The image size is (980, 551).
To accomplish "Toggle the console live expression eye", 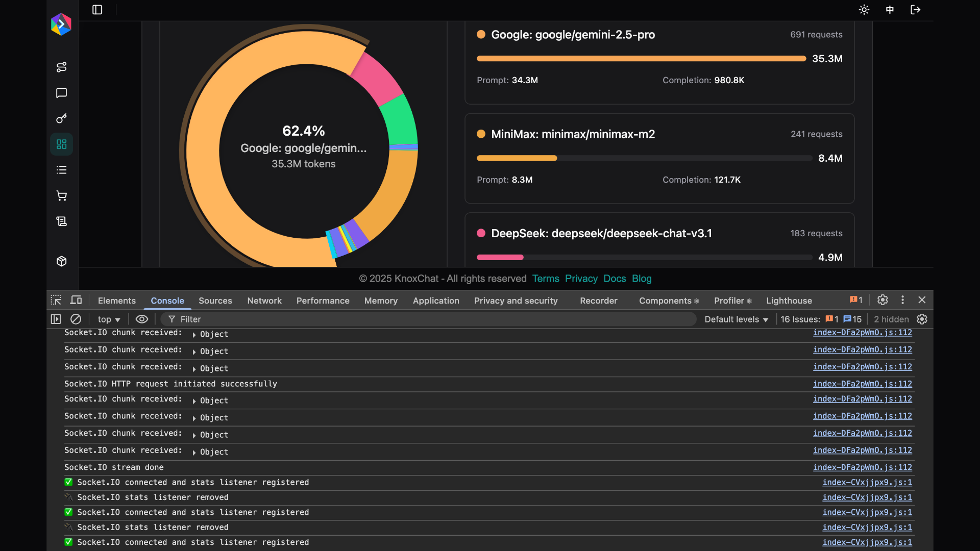I will [141, 319].
